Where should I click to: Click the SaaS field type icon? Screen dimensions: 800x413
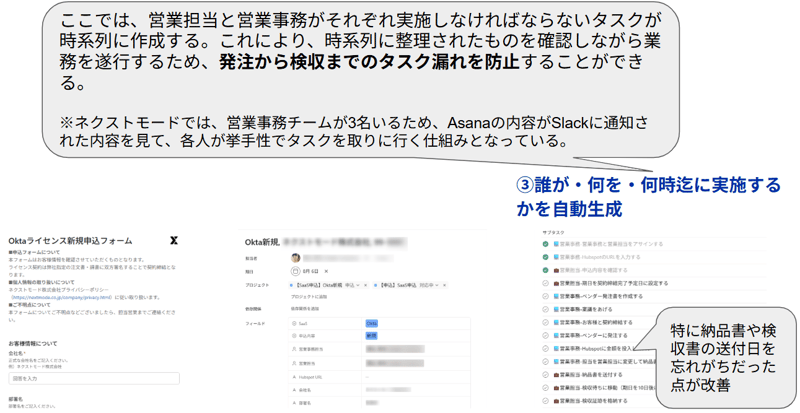[294, 324]
